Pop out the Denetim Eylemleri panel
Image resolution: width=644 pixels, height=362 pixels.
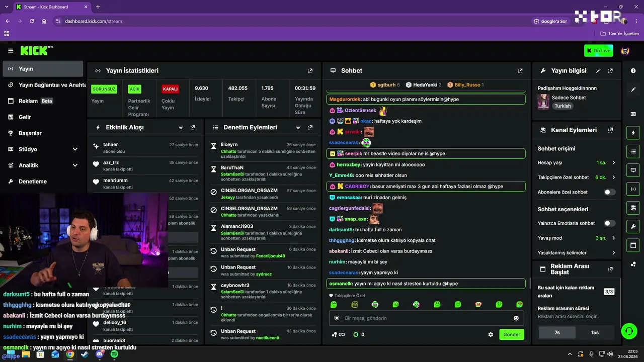pyautogui.click(x=310, y=128)
